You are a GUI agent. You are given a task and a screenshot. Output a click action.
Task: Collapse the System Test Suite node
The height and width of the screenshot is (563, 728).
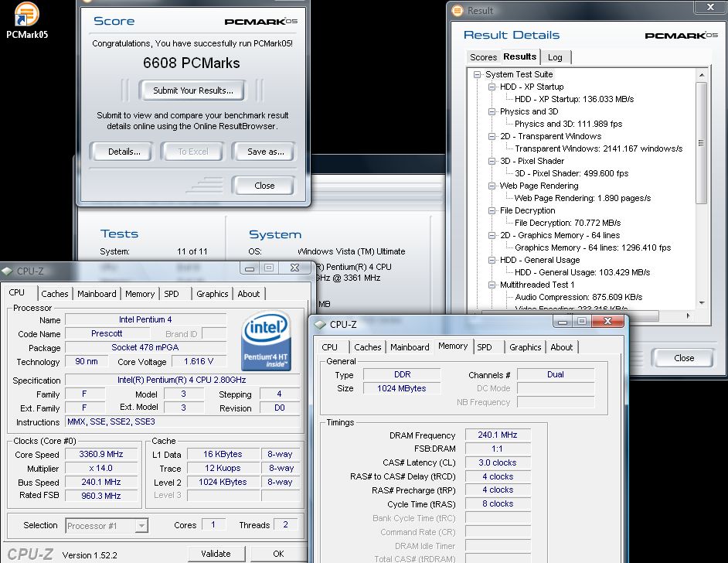click(x=477, y=74)
